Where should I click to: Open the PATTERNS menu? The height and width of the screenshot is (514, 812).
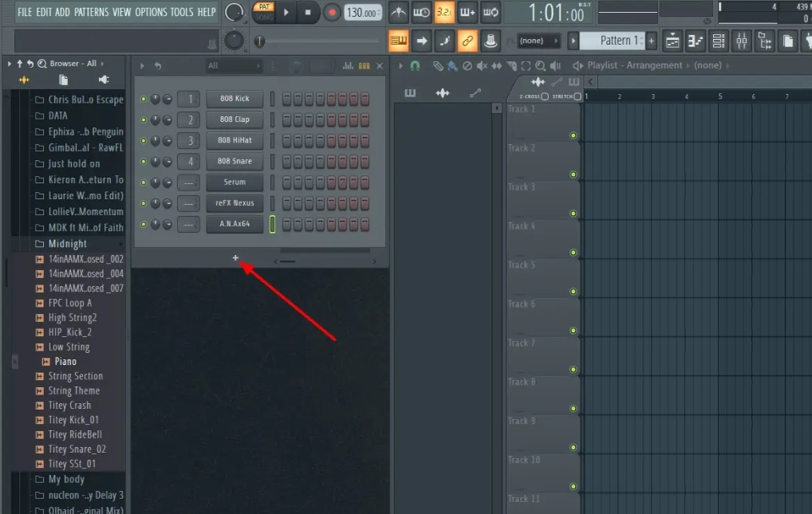[92, 12]
